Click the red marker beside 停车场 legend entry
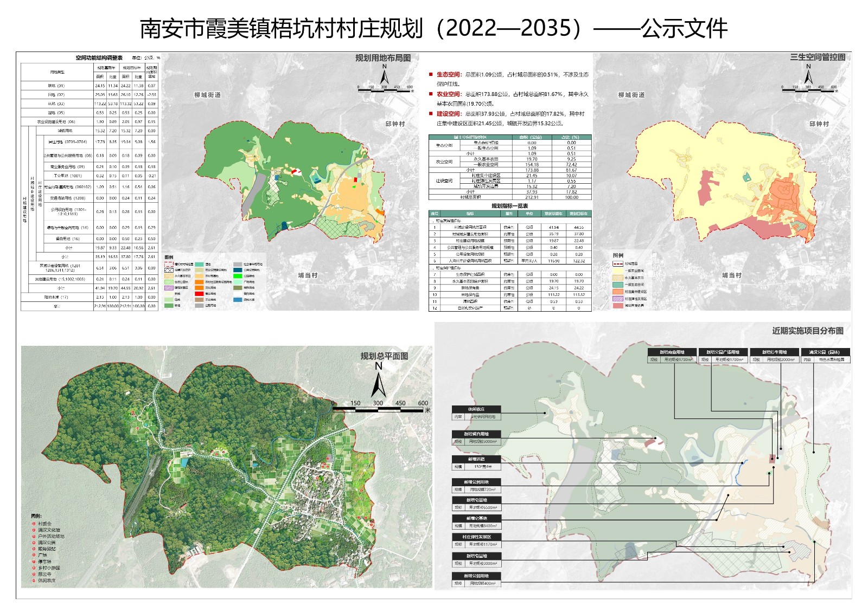 pos(33,562)
